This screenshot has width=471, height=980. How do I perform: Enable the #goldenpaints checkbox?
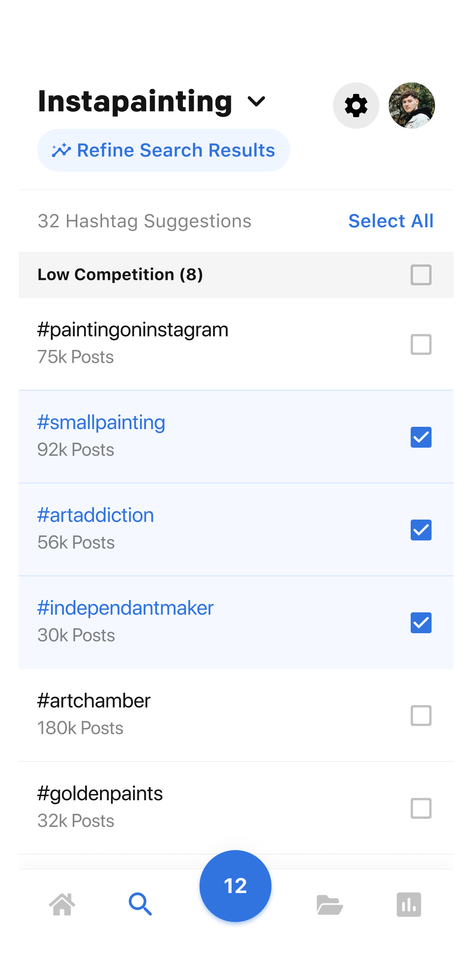pyautogui.click(x=421, y=808)
